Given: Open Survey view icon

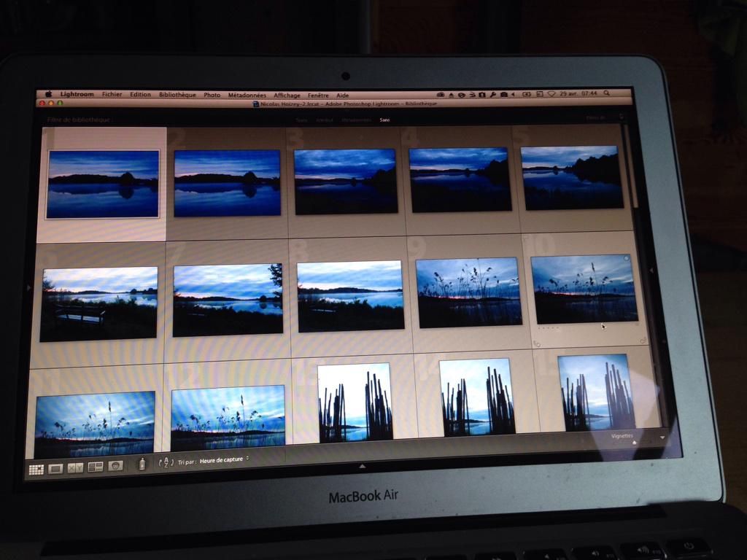Looking at the screenshot, I should click(x=95, y=467).
